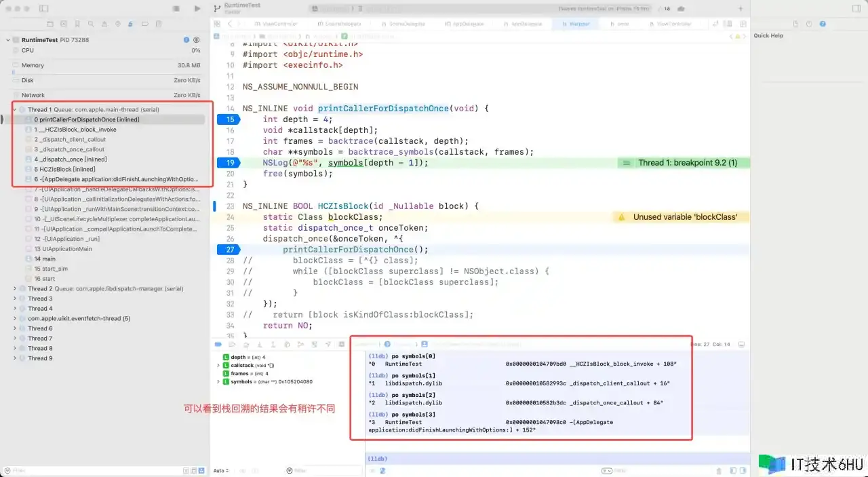Open the Auto variables scope dropdown
Image resolution: width=868 pixels, height=477 pixels.
point(220,470)
